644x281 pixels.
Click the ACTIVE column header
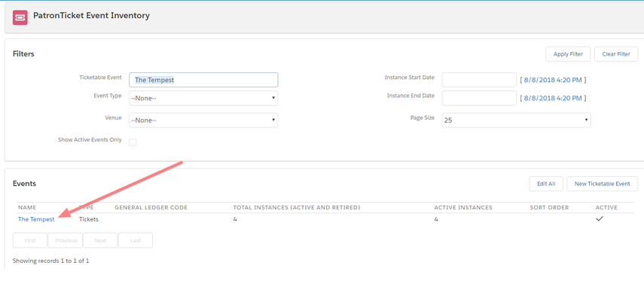(606, 207)
